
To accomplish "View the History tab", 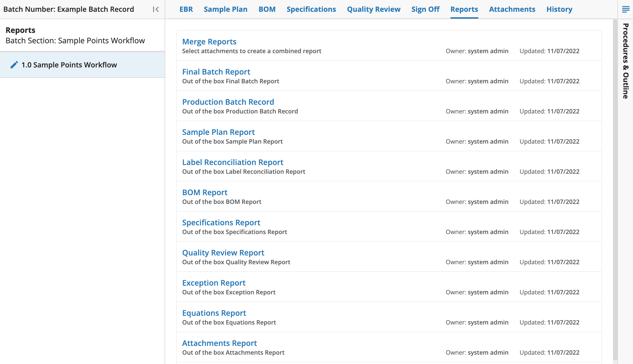I will [559, 9].
